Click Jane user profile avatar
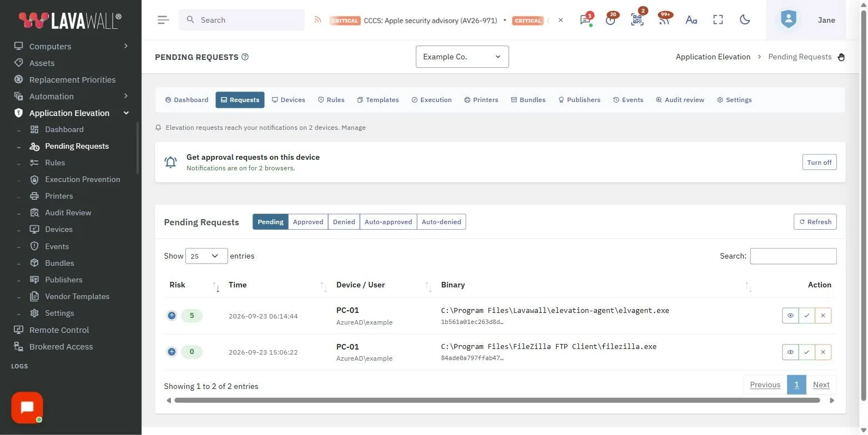 click(788, 20)
